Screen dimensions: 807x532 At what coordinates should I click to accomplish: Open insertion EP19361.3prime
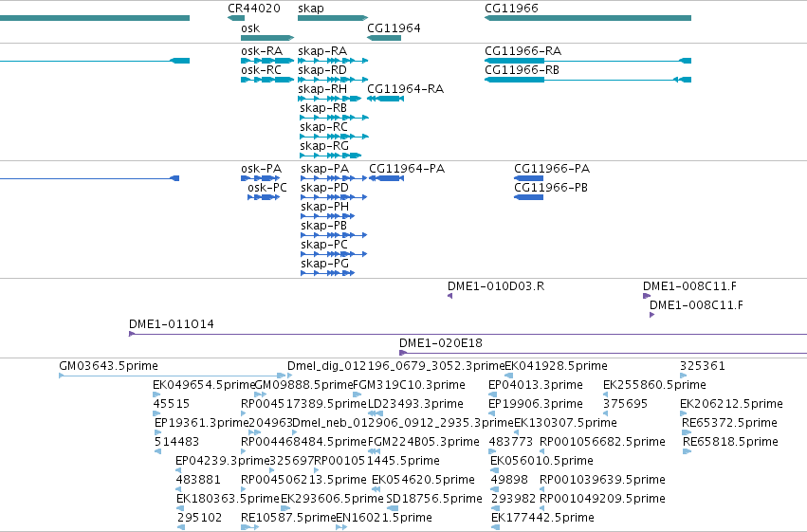(157, 432)
